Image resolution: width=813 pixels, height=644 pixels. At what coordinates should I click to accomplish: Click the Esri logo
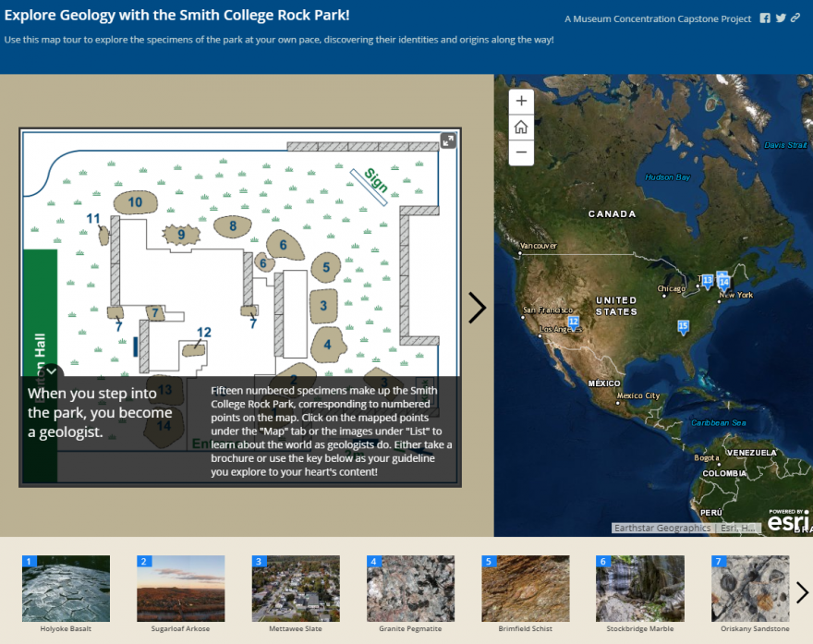point(789,520)
